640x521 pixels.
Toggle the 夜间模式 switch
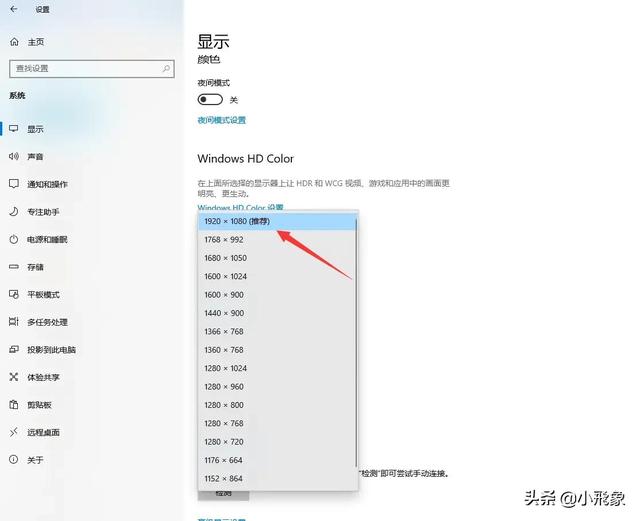pos(210,99)
